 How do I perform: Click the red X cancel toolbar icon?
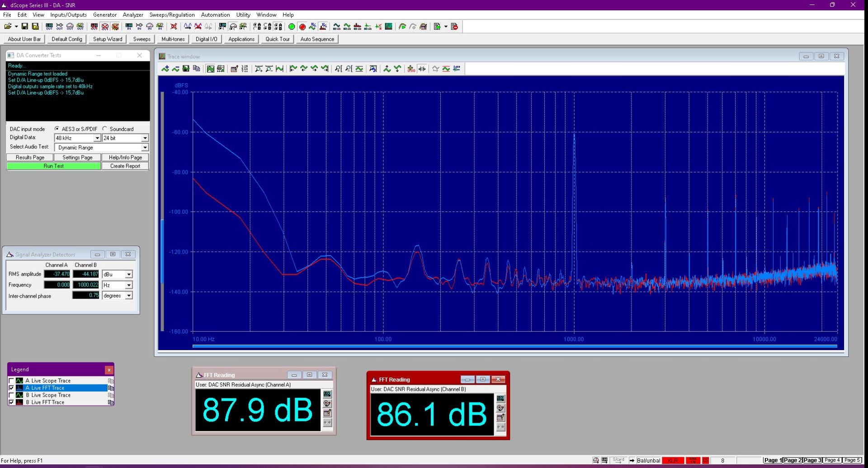pos(174,27)
